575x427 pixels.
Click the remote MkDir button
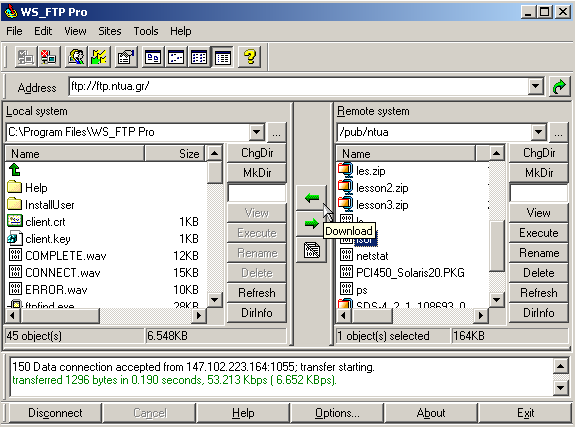tap(539, 172)
